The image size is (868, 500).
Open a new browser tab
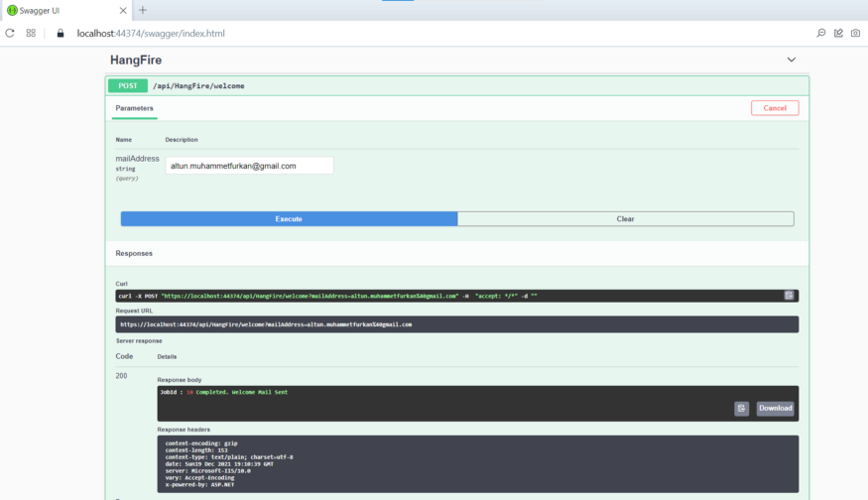(x=143, y=10)
